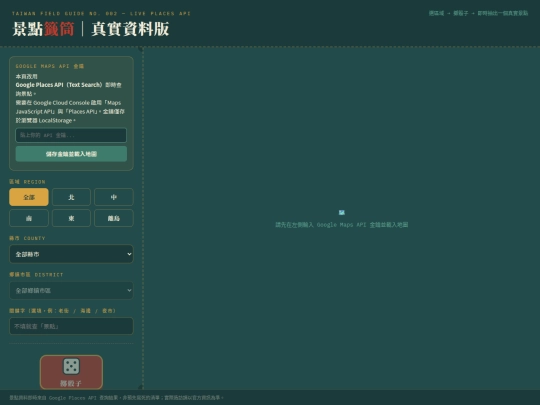Open the 全部鄉鎮市區 district dropdown
This screenshot has width=540, height=405.
pos(71,291)
